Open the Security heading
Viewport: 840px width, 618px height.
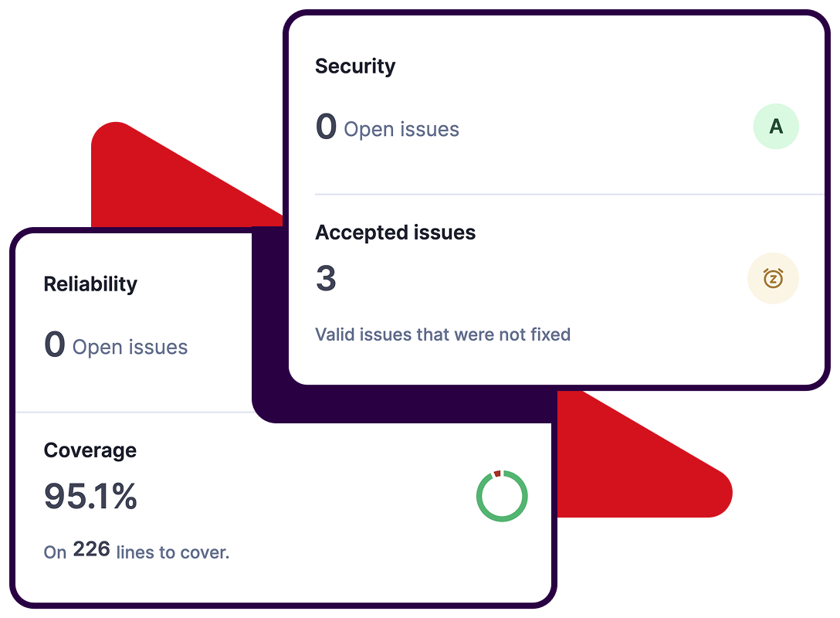pos(355,66)
